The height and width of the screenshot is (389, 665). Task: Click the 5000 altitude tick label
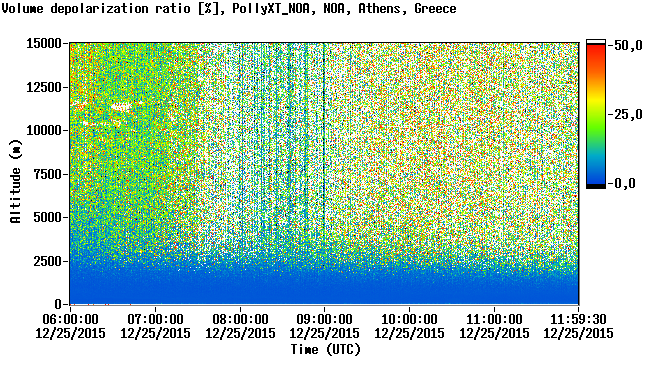(47, 218)
